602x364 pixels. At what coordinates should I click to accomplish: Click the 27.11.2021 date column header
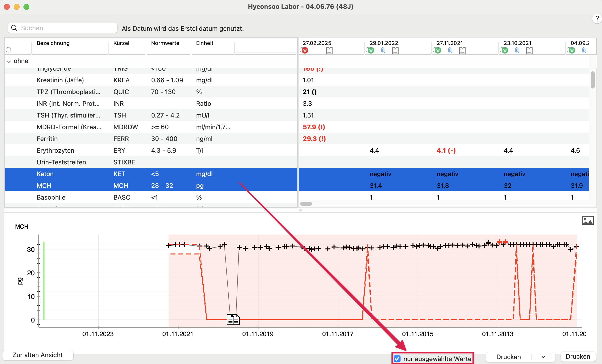(450, 43)
